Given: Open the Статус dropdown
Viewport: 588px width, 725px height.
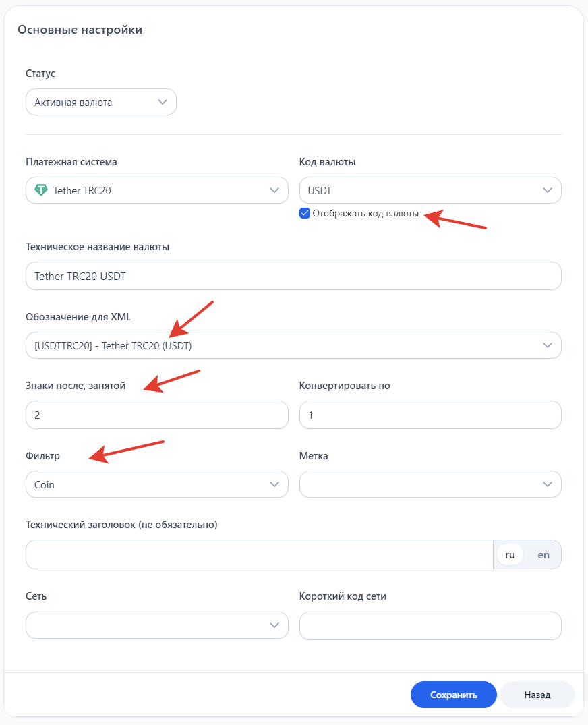Looking at the screenshot, I should [x=101, y=103].
